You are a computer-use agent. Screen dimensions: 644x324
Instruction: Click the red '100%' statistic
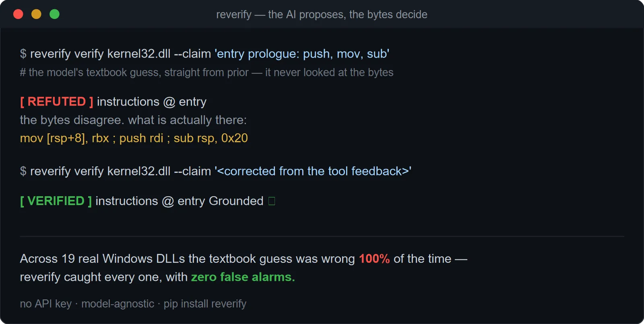pos(374,259)
